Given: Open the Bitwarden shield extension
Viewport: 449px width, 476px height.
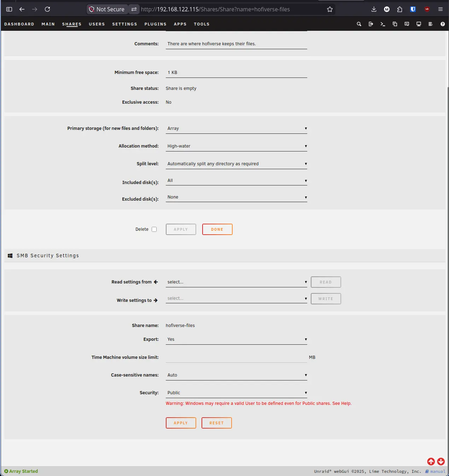Looking at the screenshot, I should click(x=413, y=9).
